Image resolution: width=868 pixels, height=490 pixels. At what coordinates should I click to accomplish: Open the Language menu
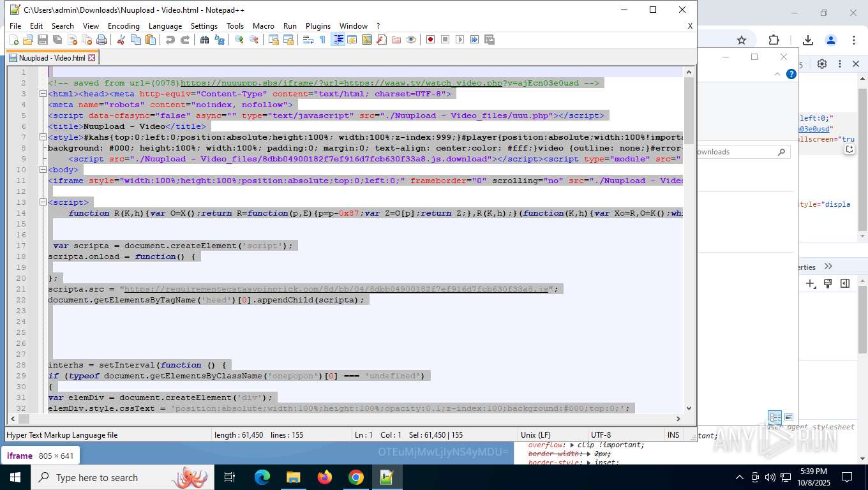pos(165,26)
